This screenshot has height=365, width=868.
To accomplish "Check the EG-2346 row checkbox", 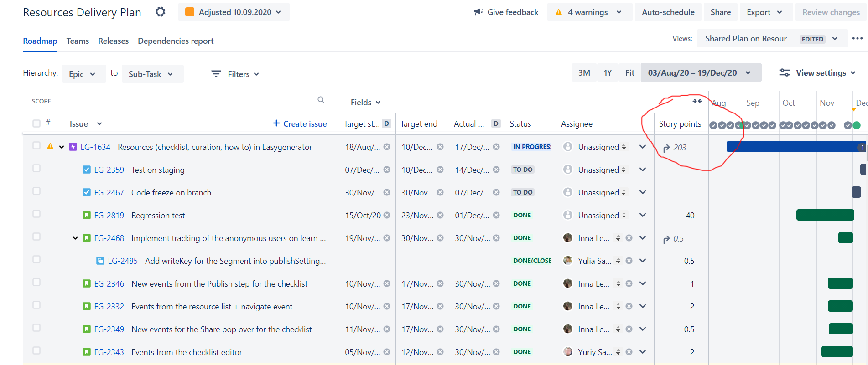I will pos(36,282).
